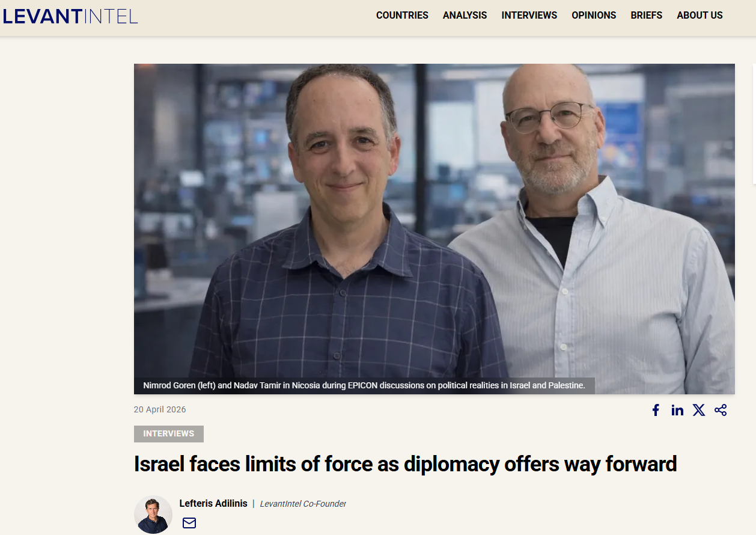The image size is (756, 535).
Task: Navigate to Interviews in the top navigation
Action: (529, 16)
